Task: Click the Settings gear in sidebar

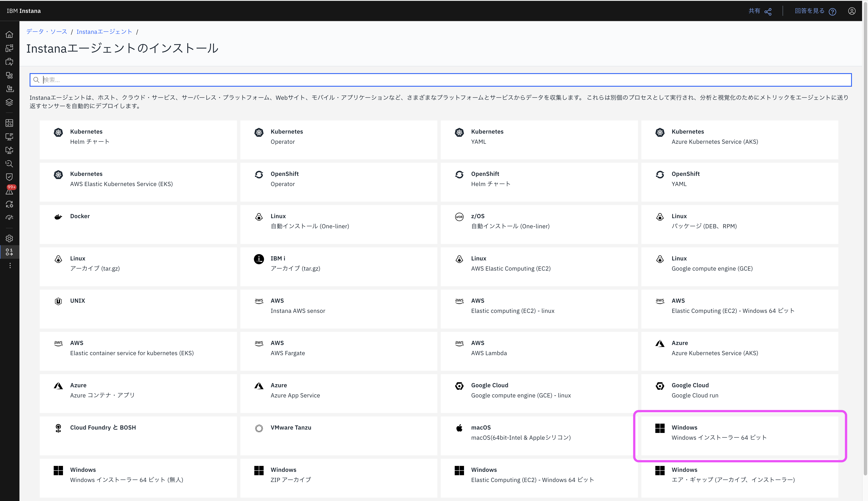Action: click(9, 238)
